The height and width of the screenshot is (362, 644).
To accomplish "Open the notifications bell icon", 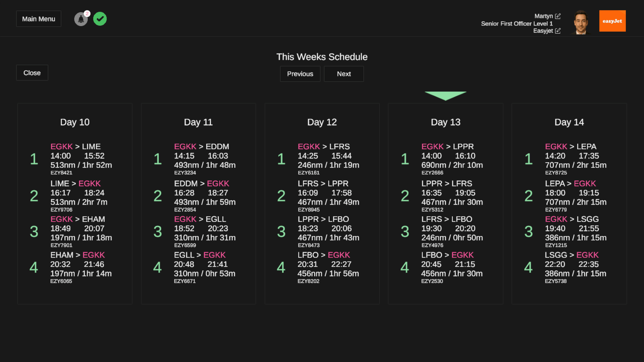I will click(80, 19).
